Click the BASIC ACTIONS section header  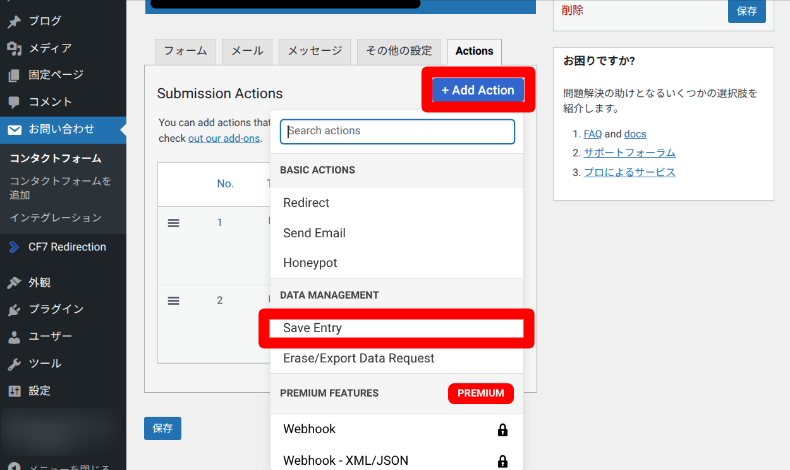[317, 170]
